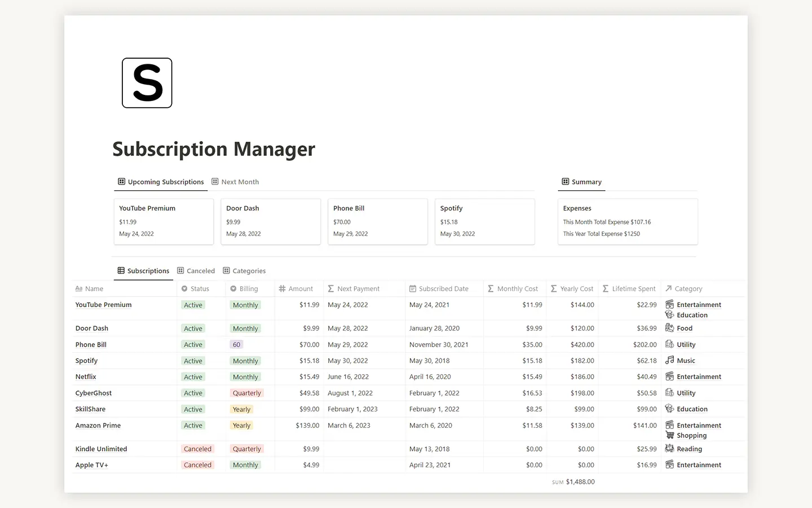Click the Status column select icon
This screenshot has height=508, width=812.
click(184, 288)
